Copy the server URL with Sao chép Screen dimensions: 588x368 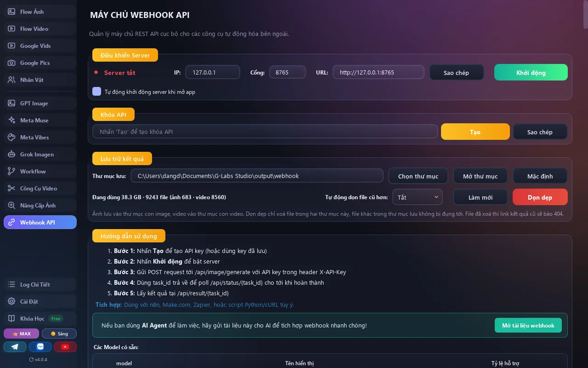pyautogui.click(x=456, y=73)
